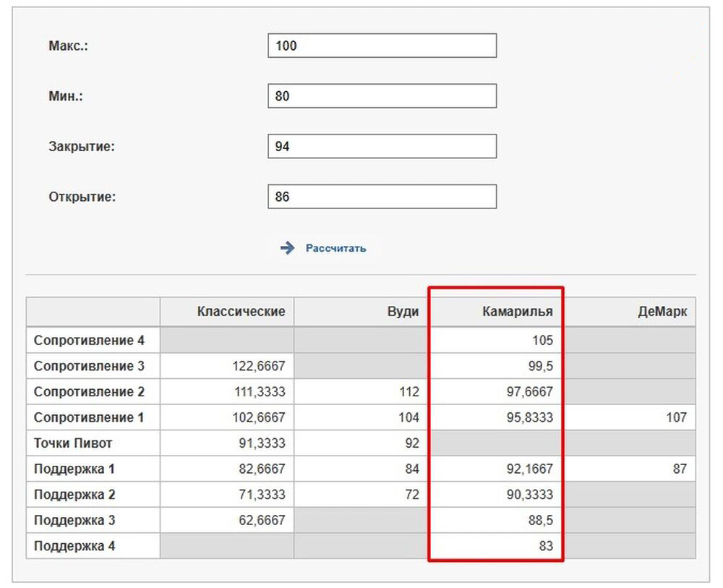This screenshot has height=588, width=723.
Task: Select the ДеМарк value 107 cell
Action: point(629,417)
